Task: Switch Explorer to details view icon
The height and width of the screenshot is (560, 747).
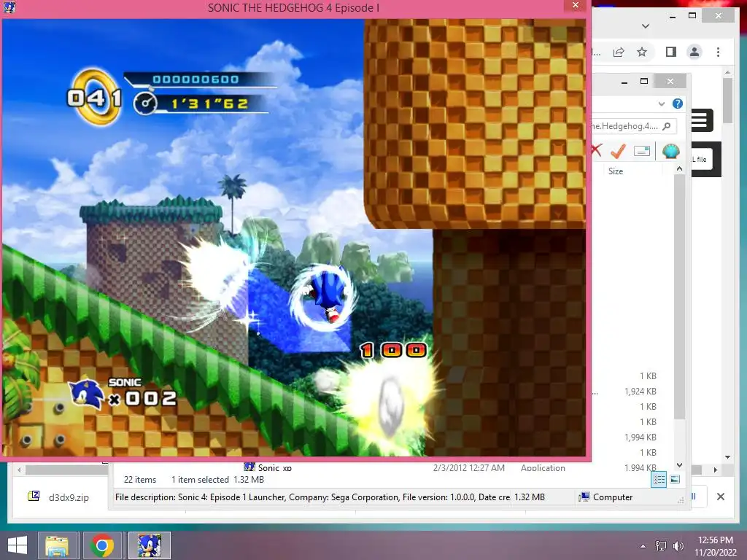Action: pyautogui.click(x=659, y=480)
